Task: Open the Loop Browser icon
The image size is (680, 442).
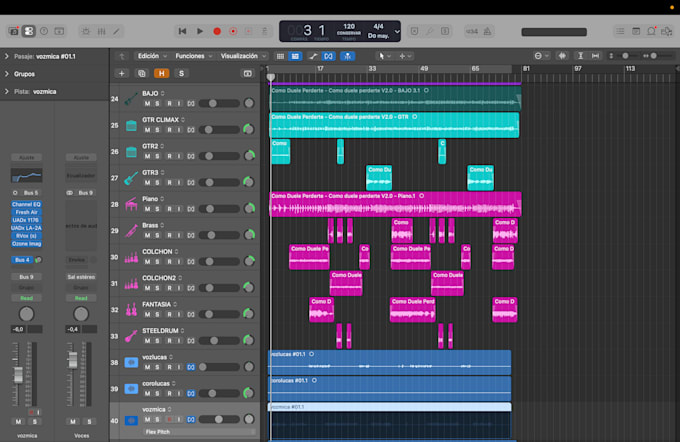Action: 651,31
